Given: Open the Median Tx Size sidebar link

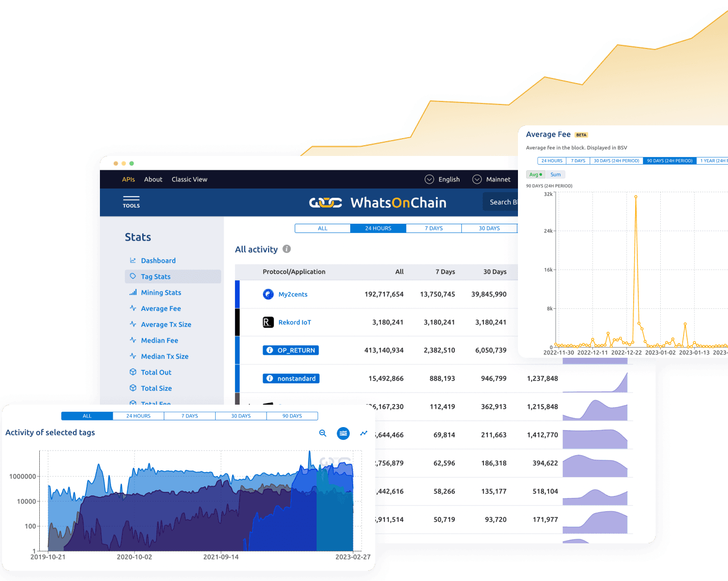Looking at the screenshot, I should 165,356.
